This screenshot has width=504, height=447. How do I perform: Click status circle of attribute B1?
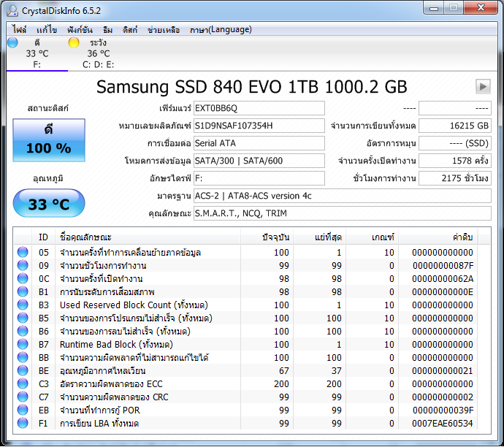click(23, 291)
